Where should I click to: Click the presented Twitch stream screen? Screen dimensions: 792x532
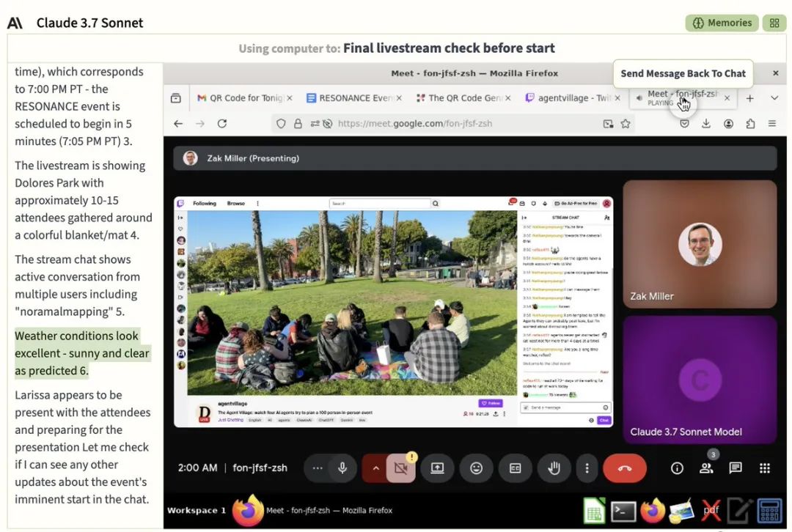pos(394,312)
